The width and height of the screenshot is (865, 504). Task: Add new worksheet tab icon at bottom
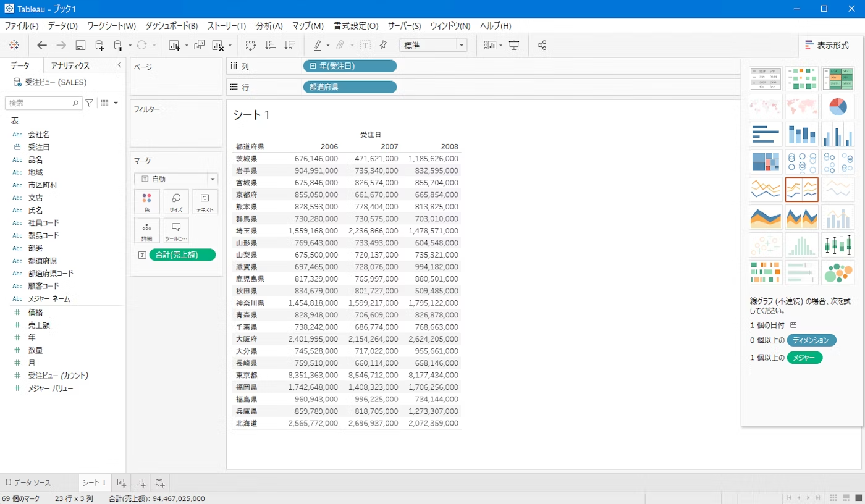pos(121,482)
